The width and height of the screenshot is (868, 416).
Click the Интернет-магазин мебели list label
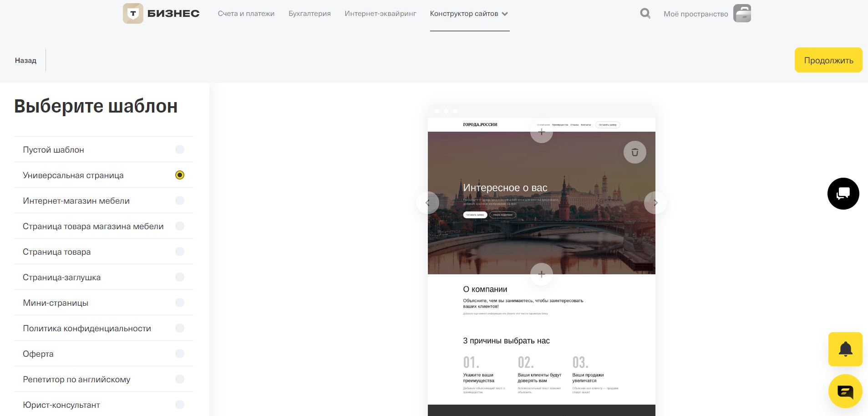[x=76, y=201]
